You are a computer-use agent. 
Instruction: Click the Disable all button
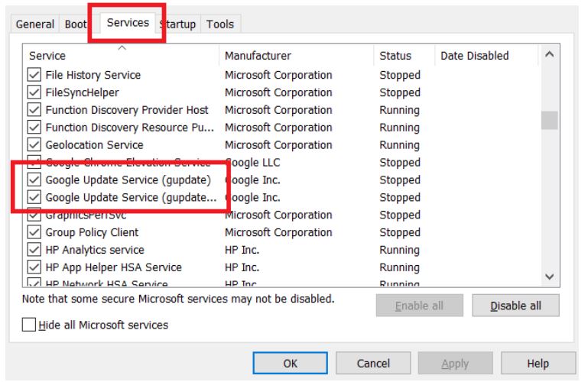click(x=516, y=306)
